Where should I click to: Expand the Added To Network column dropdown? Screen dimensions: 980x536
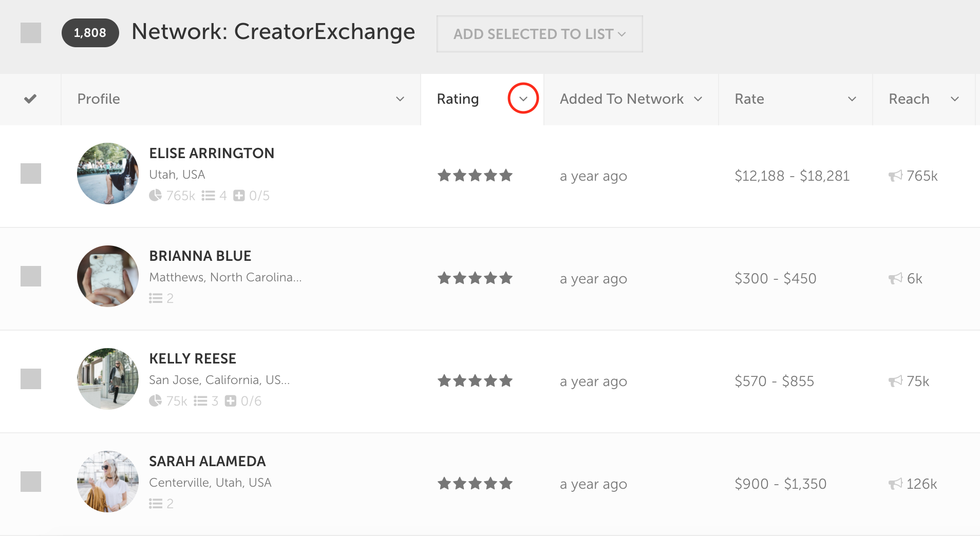tap(698, 99)
